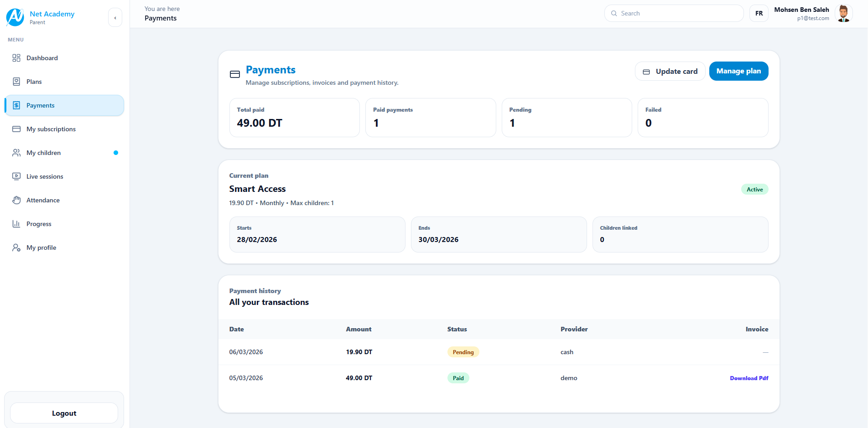
Task: Open Progress via the bar-chart icon
Action: [17, 224]
